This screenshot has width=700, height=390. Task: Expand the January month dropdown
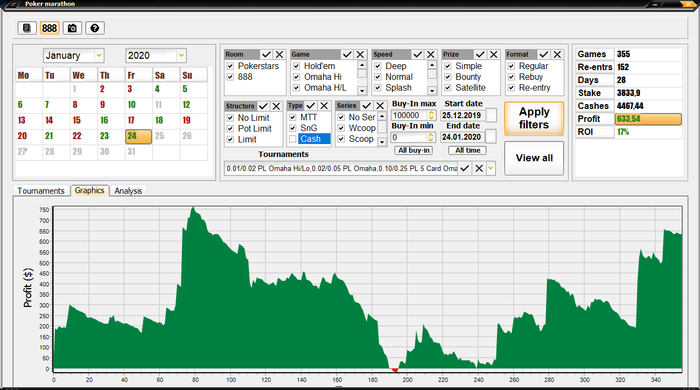click(x=99, y=56)
